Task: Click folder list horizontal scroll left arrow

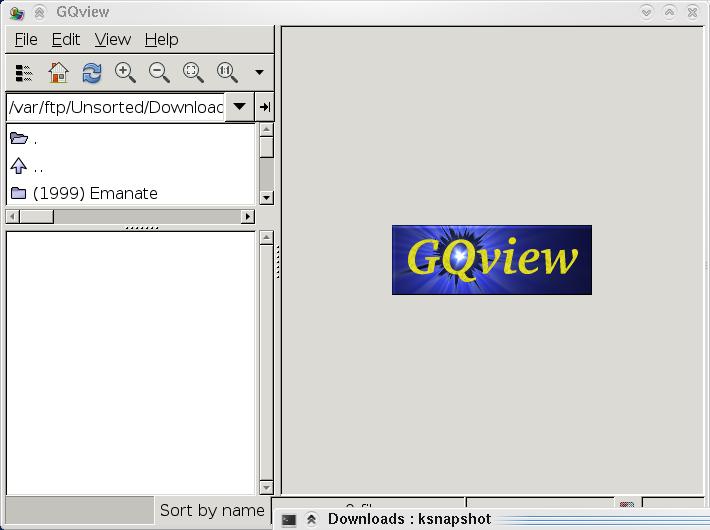Action: coord(13,217)
